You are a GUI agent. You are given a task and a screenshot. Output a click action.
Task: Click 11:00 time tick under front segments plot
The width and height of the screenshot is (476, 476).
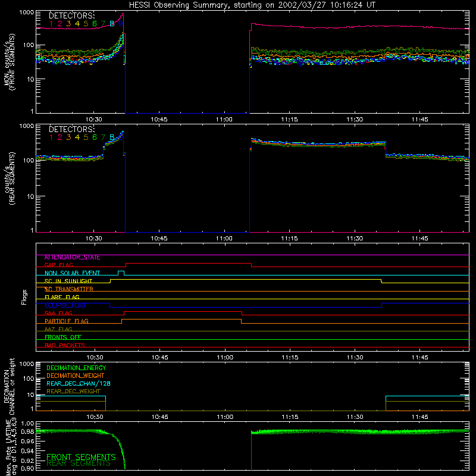[x=224, y=120]
